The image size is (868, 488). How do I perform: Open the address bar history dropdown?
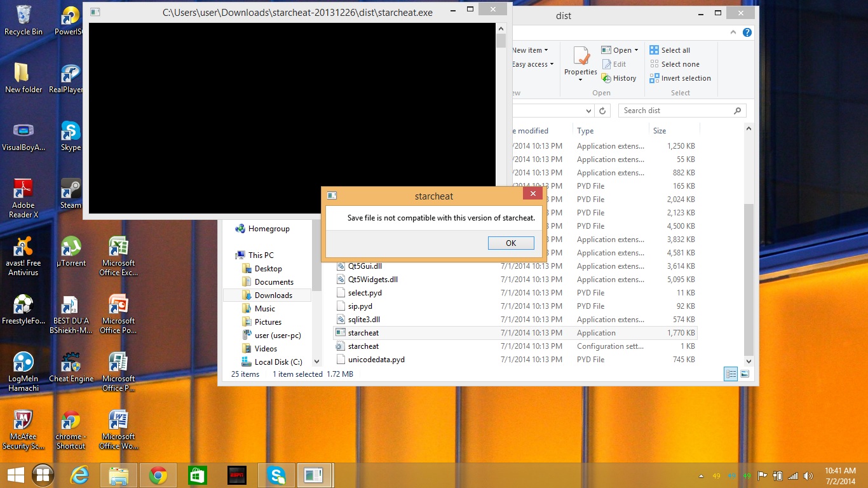pos(588,111)
